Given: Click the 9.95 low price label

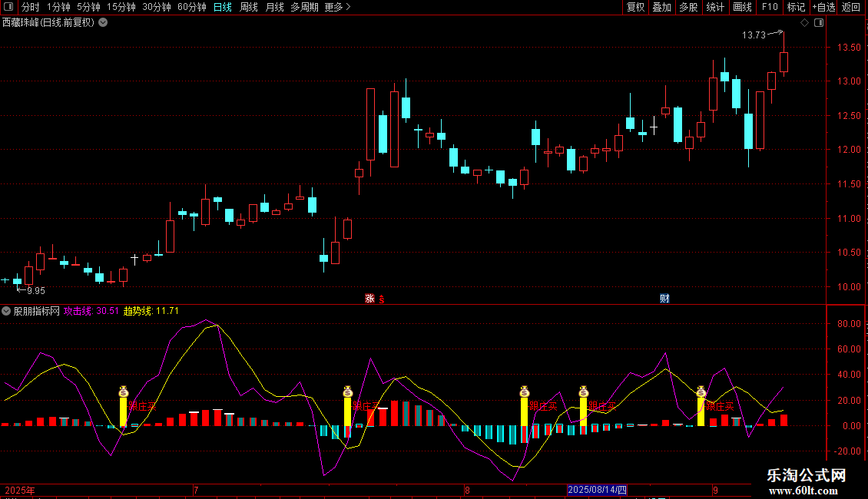Looking at the screenshot, I should coord(36,290).
